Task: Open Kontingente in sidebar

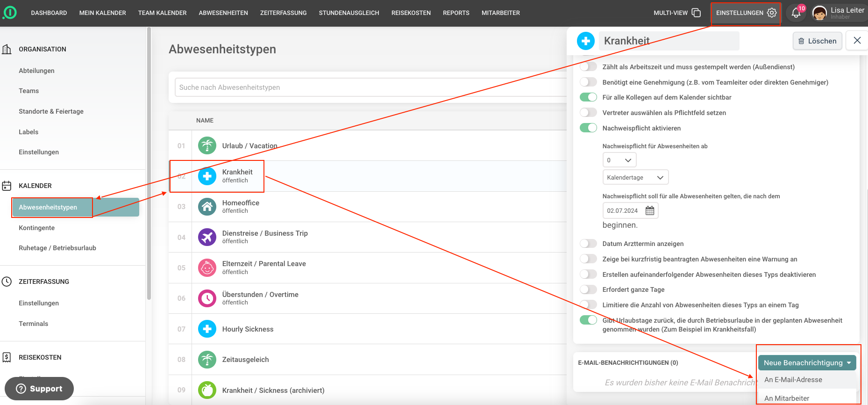Action: [37, 228]
